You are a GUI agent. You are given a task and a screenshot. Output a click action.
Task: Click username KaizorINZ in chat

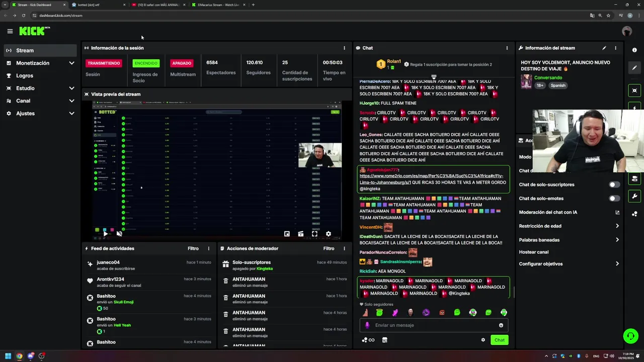370,199
